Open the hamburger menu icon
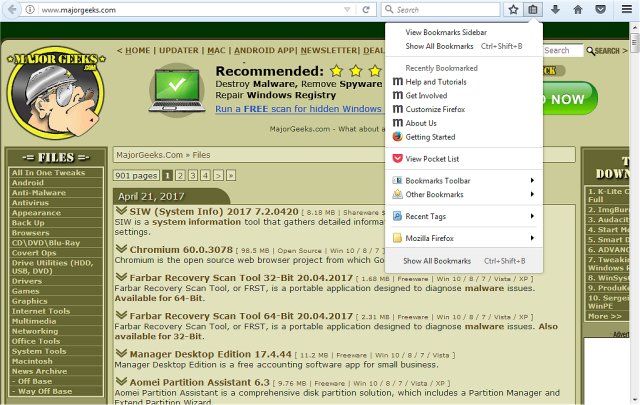 [627, 9]
